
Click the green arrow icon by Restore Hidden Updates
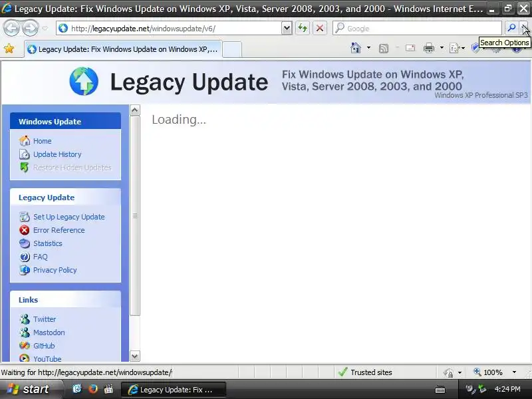tap(25, 168)
